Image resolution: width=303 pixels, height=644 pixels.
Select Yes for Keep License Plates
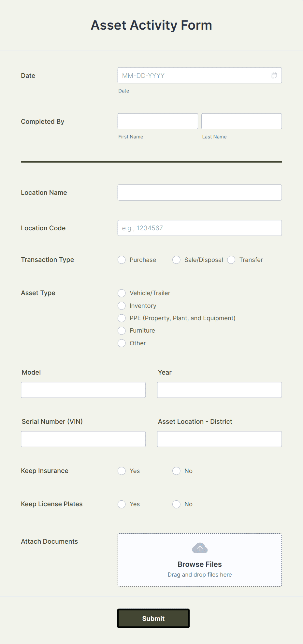tap(122, 504)
